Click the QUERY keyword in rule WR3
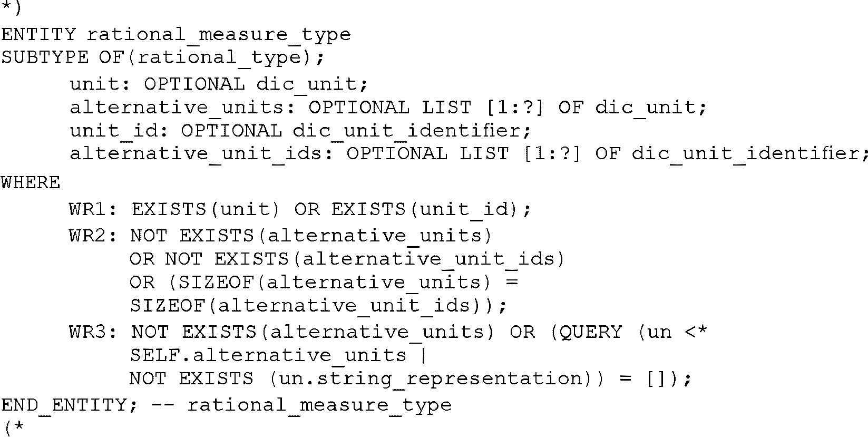The height and width of the screenshot is (437, 868). pyautogui.click(x=590, y=332)
